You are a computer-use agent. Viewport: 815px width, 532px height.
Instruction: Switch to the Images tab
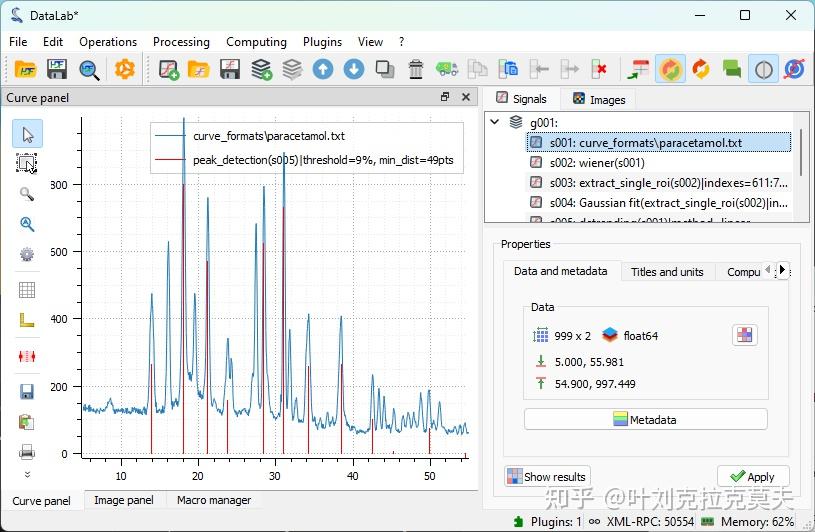click(599, 99)
